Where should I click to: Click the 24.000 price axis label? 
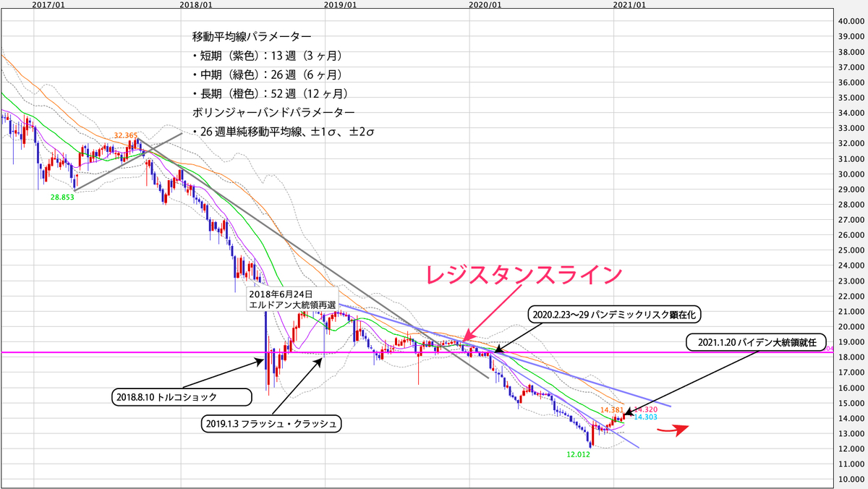coord(851,265)
